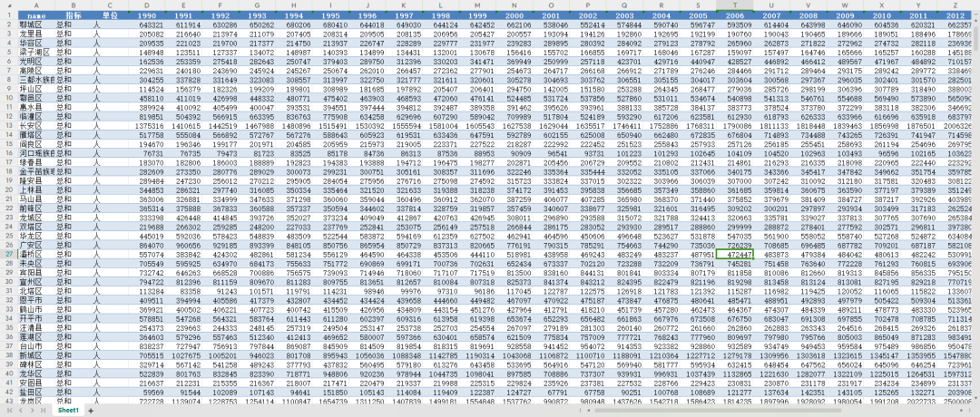Click the '恩平市' name cell

[36, 300]
